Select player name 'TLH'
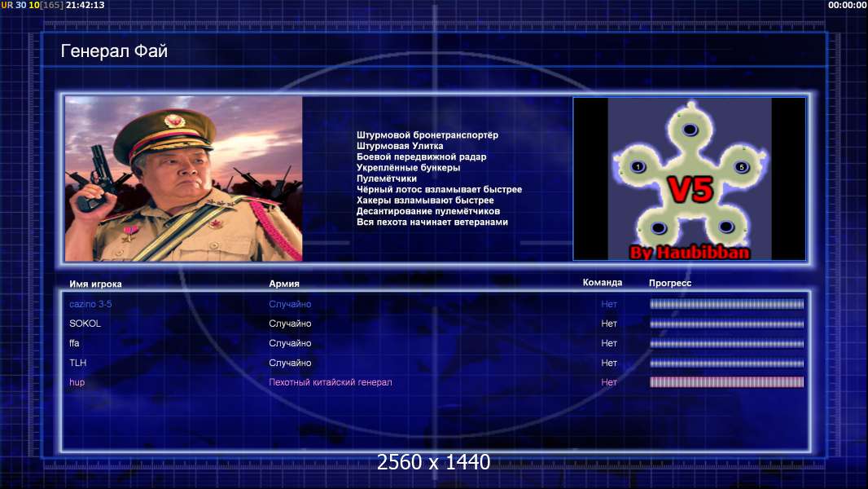 tap(77, 363)
